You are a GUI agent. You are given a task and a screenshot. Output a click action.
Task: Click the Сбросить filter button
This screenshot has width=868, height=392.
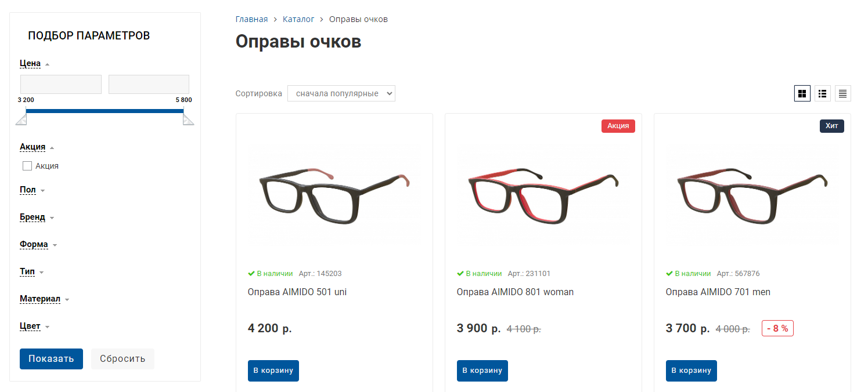pos(123,359)
